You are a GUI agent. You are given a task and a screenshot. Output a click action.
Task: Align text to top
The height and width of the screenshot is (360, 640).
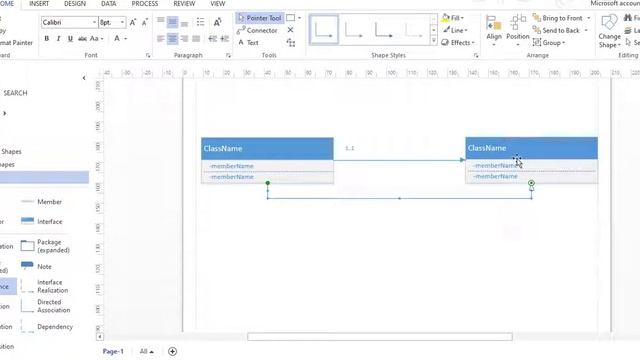[x=161, y=21]
